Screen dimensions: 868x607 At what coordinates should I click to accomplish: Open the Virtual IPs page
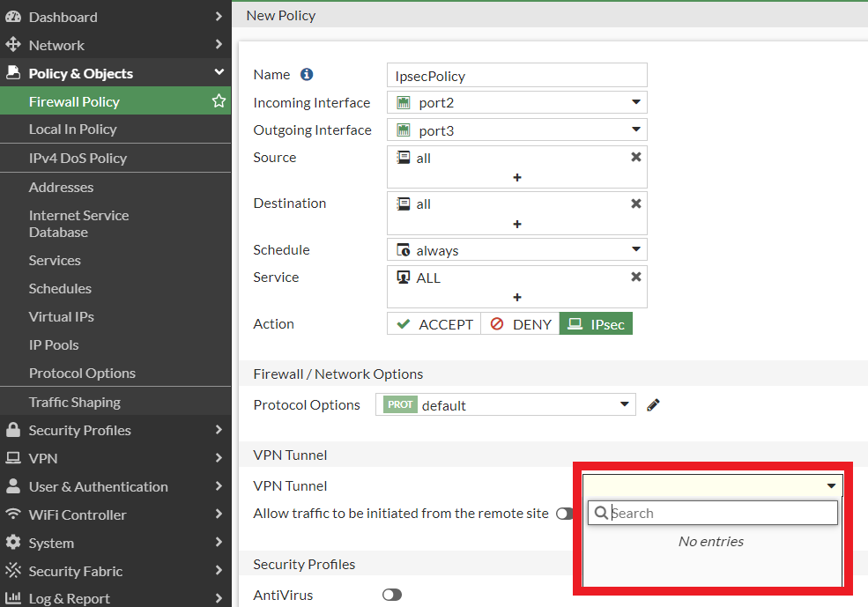coord(62,316)
